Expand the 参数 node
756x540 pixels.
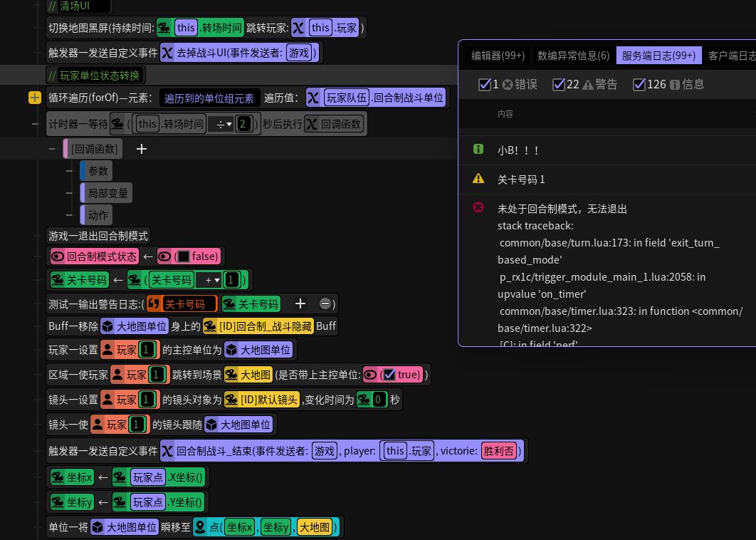tap(70, 171)
